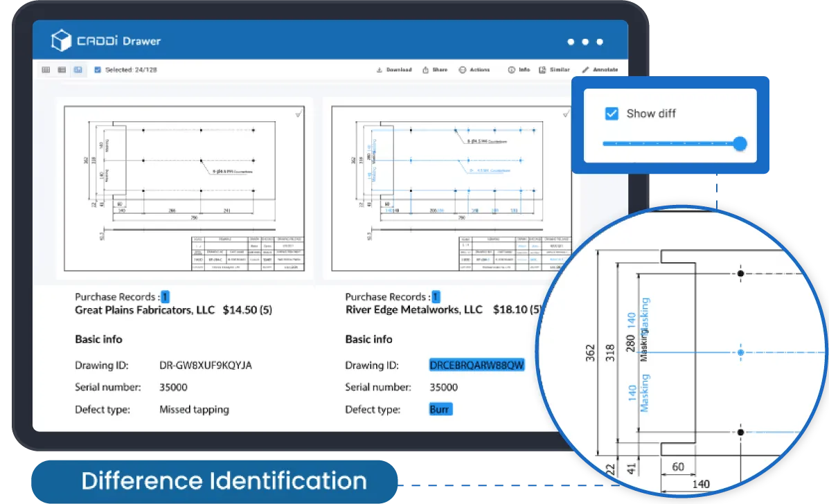Click the Basic info heading under Great Plains
This screenshot has width=829, height=504.
point(98,339)
